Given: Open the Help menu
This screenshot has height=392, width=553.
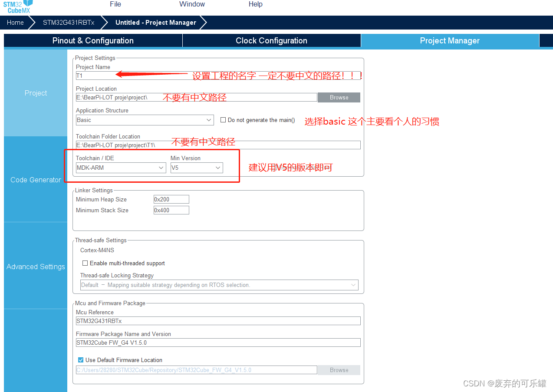Looking at the screenshot, I should 255,4.
